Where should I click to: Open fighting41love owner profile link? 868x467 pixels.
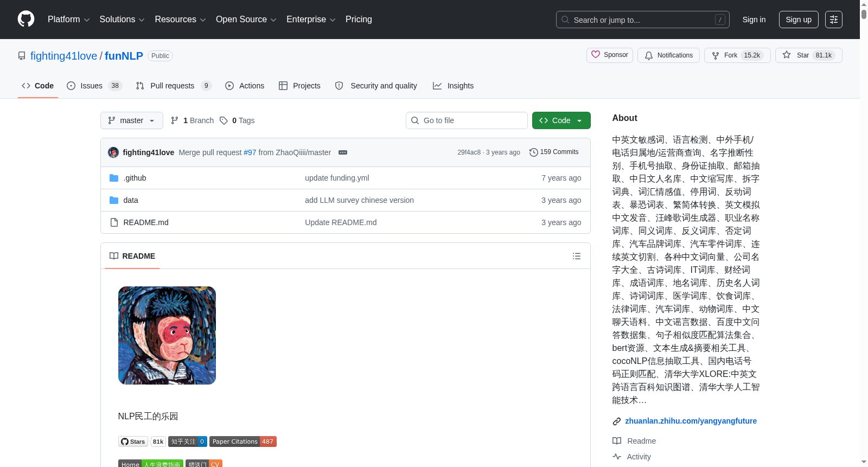63,56
